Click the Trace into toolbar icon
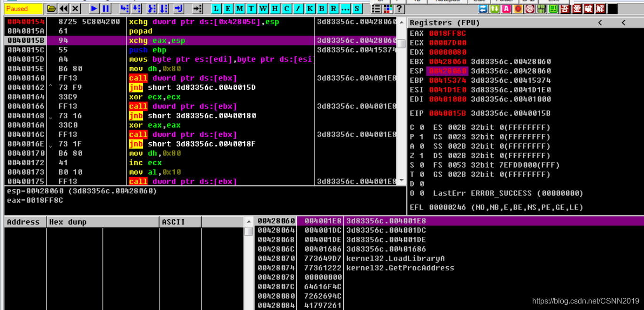644x310 pixels. [152, 8]
